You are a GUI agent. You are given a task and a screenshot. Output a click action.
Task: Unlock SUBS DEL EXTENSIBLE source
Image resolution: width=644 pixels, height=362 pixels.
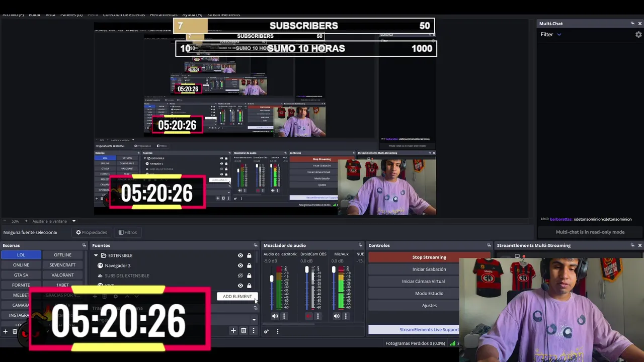(249, 276)
